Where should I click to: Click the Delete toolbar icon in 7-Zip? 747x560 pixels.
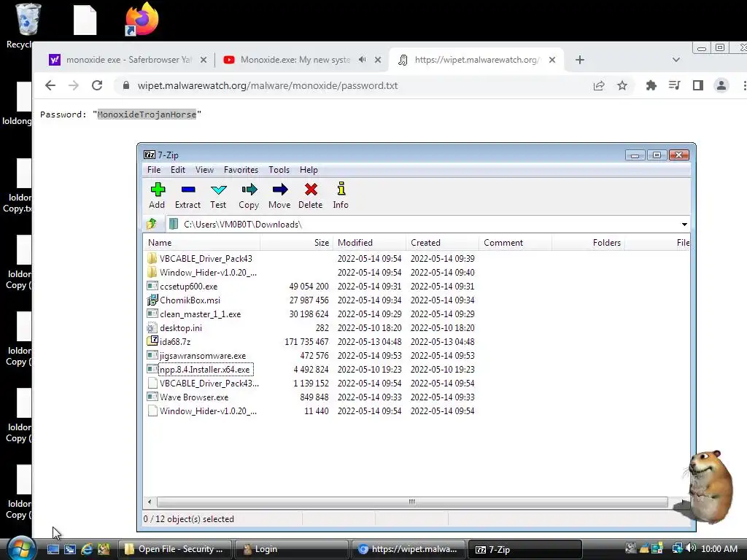pos(311,195)
